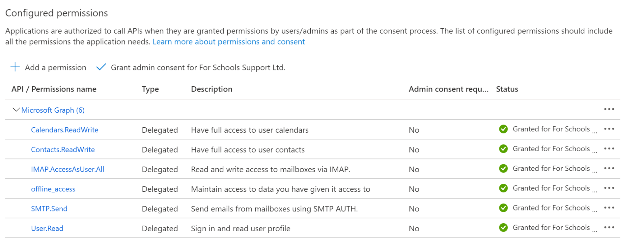Open the Microsoft Graph (6) API link
This screenshot has width=644, height=250.
(53, 110)
